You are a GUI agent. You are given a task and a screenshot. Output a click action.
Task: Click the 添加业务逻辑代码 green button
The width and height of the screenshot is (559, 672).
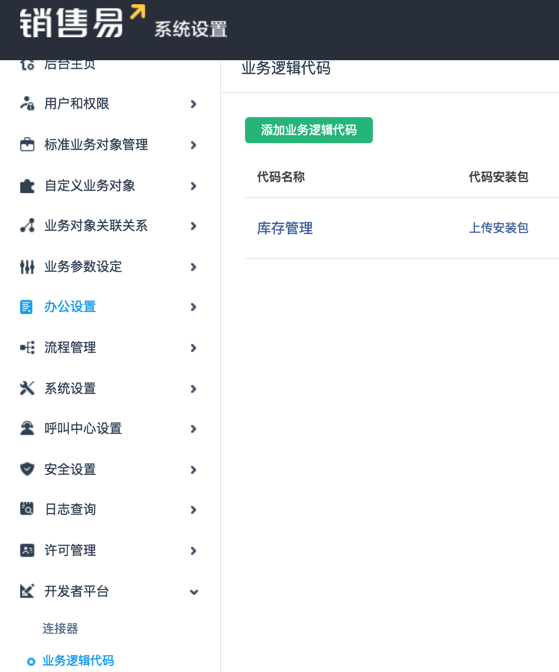coord(309,130)
